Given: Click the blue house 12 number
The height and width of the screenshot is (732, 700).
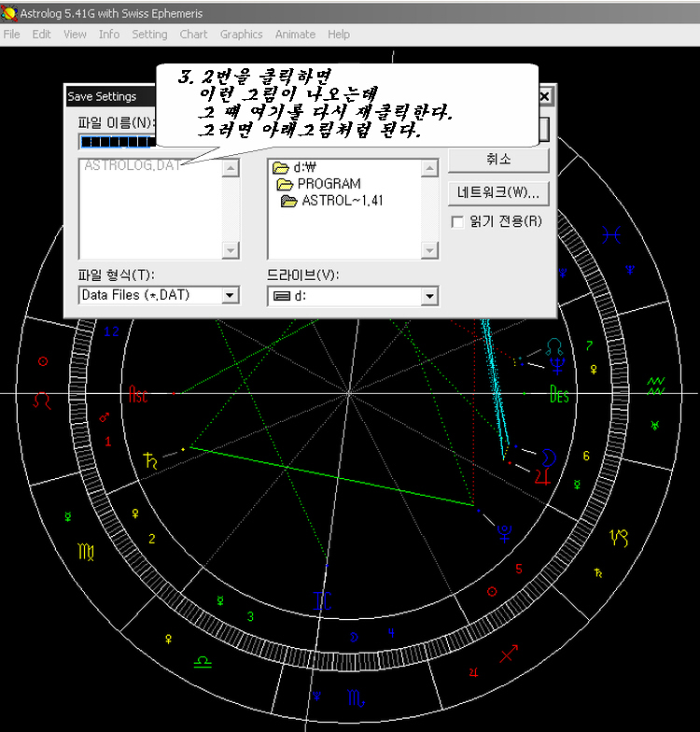Looking at the screenshot, I should click(112, 331).
